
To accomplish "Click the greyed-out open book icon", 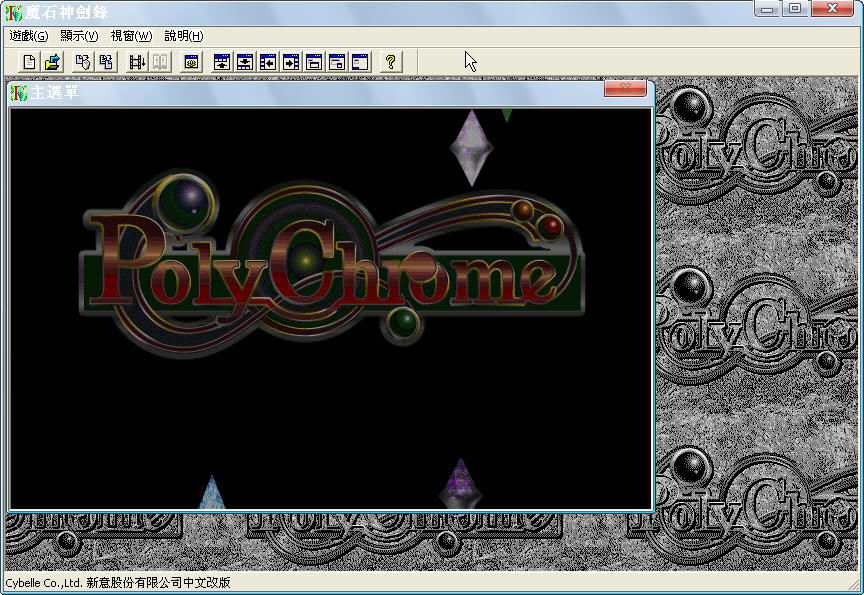I will (160, 62).
